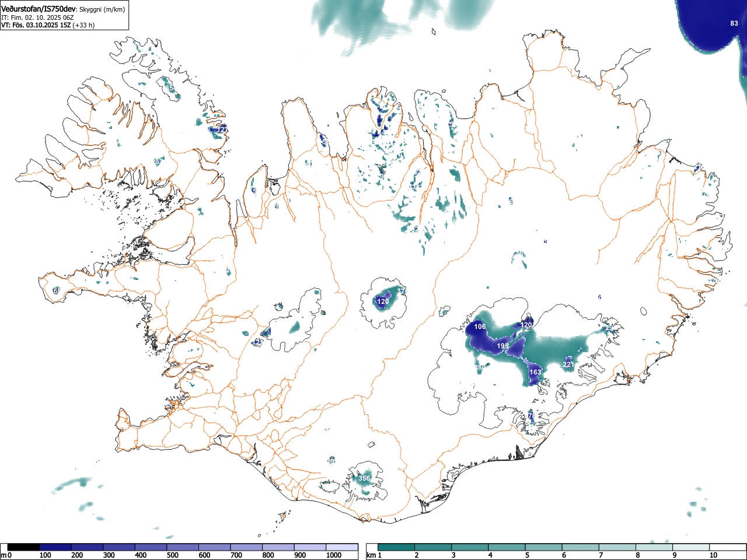Viewport: 747px width, 560px height.
Task: Click the '163' visibility value on the map
Action: tap(535, 372)
